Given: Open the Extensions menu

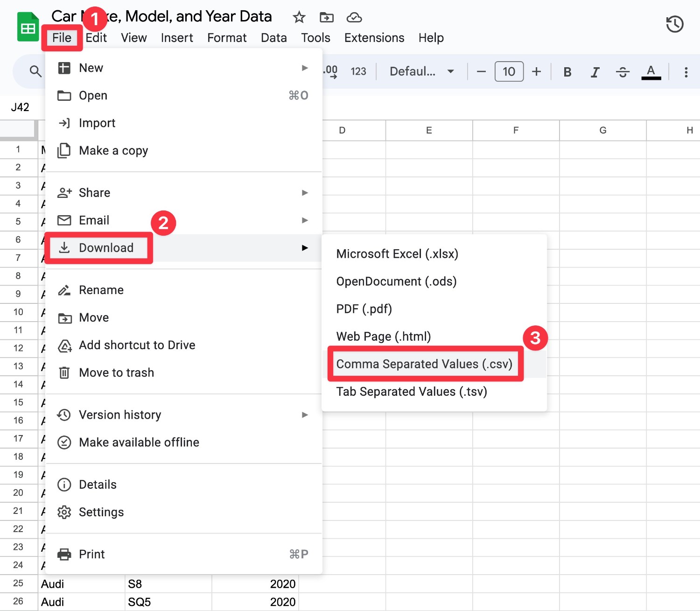Looking at the screenshot, I should point(374,38).
